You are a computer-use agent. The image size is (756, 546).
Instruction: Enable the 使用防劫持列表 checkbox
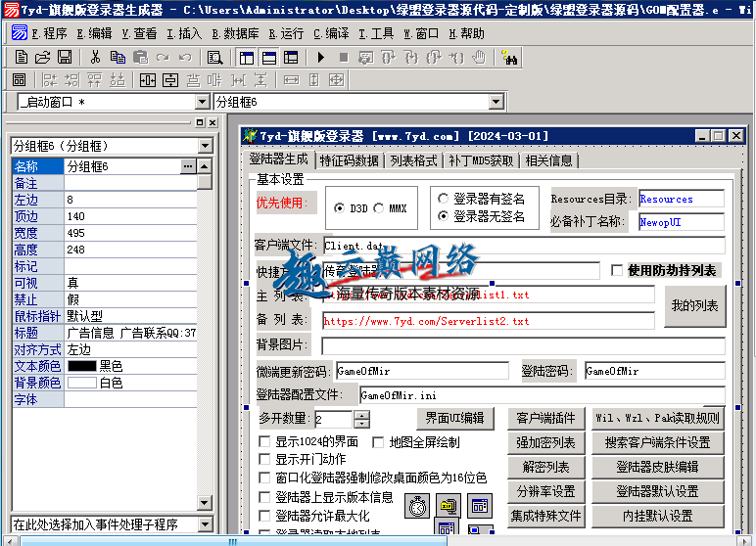(617, 270)
